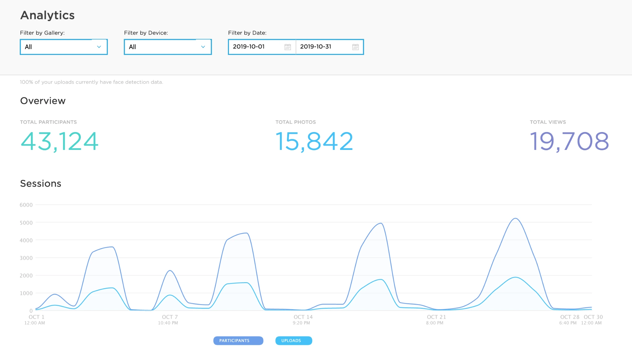Click the OCT 30 axis label
The width and height of the screenshot is (632, 364).
coord(593,317)
